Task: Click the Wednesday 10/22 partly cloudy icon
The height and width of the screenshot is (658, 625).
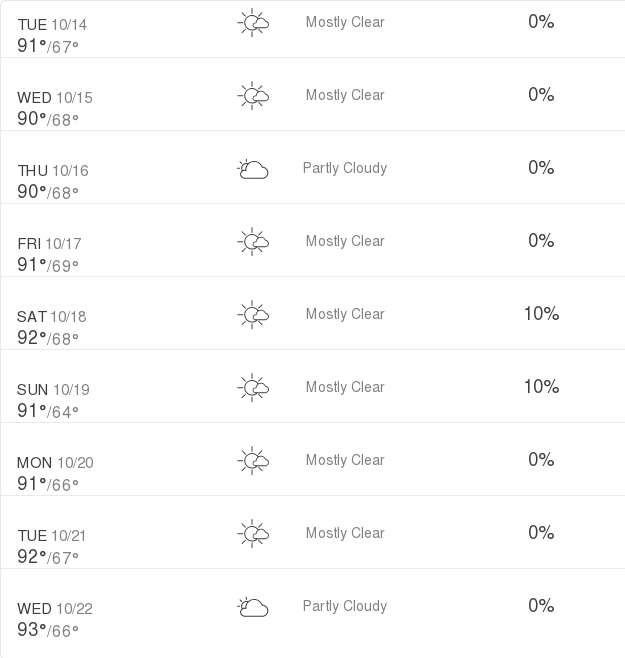Action: pos(253,607)
